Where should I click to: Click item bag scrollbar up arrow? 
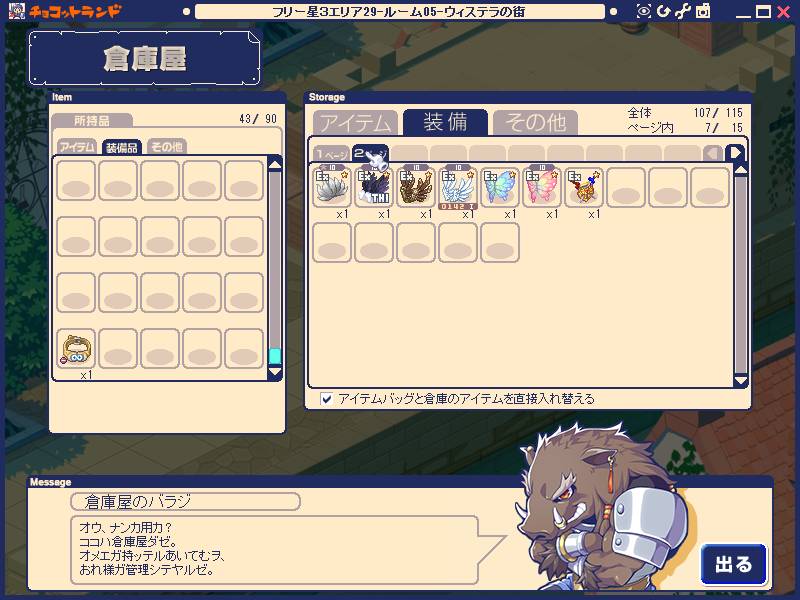point(275,164)
